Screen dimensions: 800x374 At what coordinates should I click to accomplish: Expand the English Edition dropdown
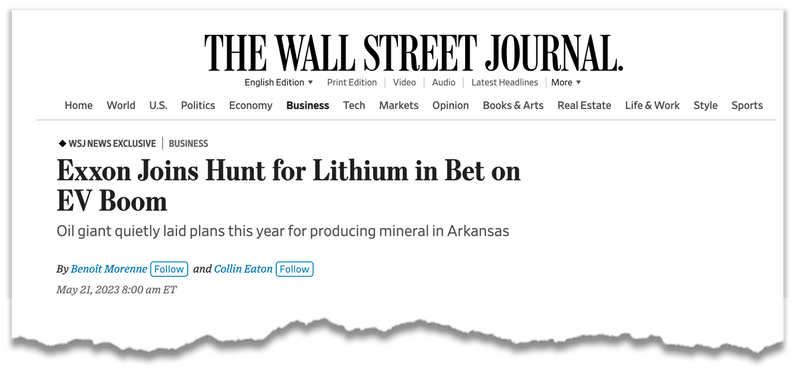click(x=279, y=82)
